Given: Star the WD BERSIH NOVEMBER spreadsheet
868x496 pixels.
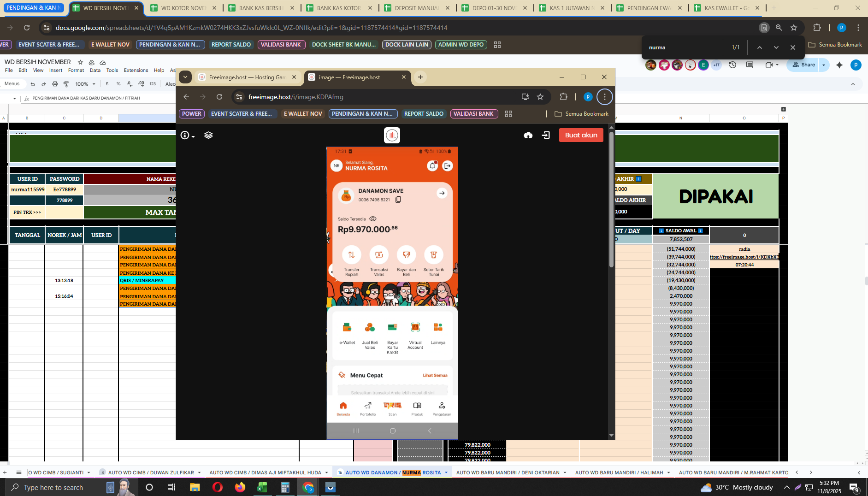Looking at the screenshot, I should click(80, 62).
